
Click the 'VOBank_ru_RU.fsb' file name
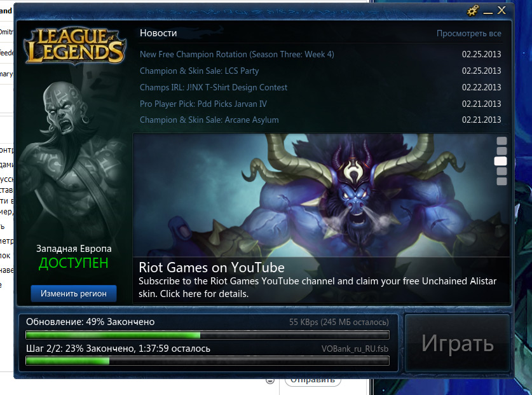(x=355, y=349)
